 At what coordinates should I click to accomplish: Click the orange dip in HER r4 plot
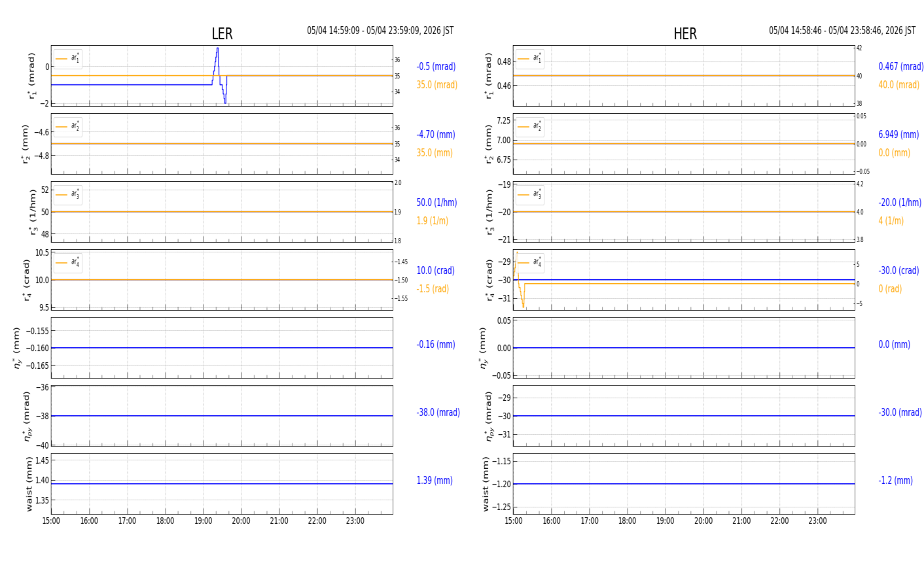[x=523, y=305]
